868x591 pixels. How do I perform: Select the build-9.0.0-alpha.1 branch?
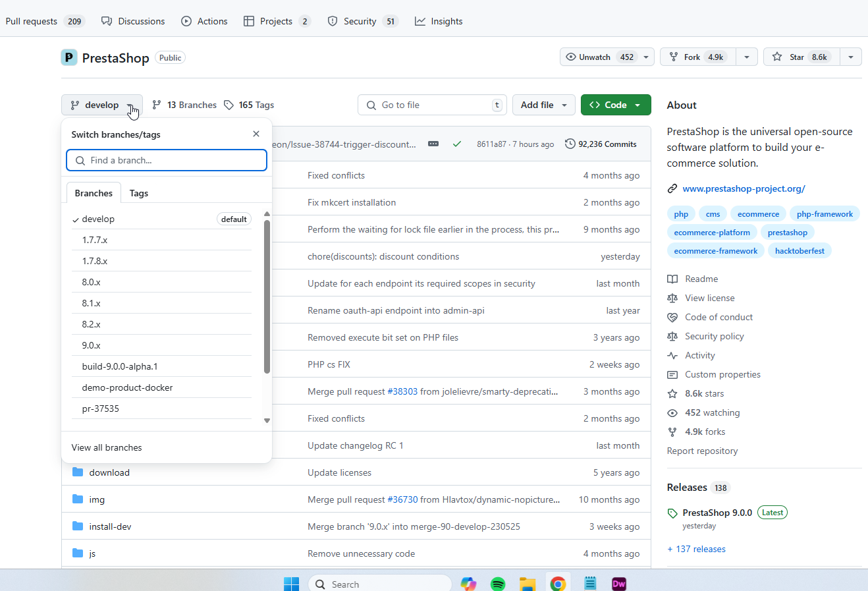pyautogui.click(x=161, y=366)
